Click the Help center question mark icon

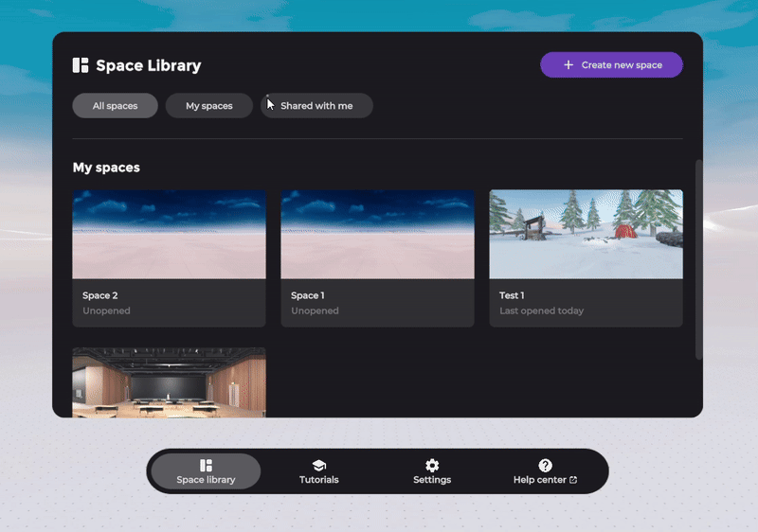pyautogui.click(x=545, y=465)
